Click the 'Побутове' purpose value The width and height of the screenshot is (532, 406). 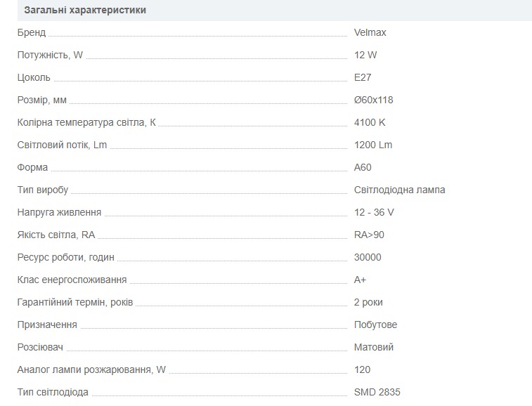tap(375, 325)
